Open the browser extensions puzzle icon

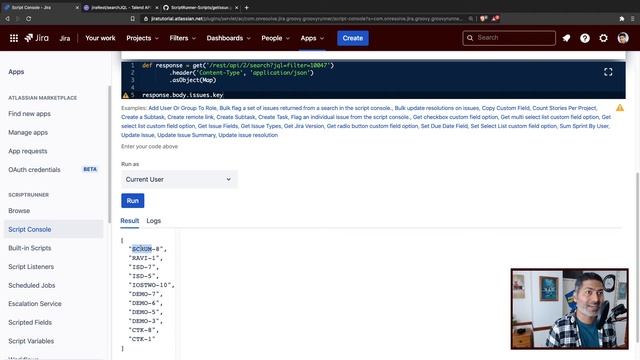[x=622, y=19]
